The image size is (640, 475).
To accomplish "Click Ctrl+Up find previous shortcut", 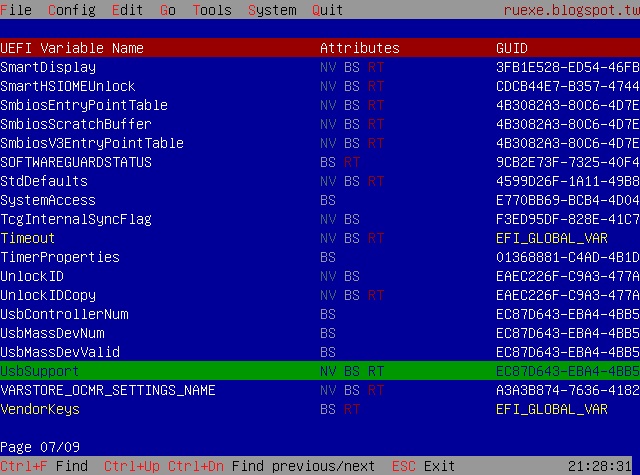I will (x=131, y=466).
